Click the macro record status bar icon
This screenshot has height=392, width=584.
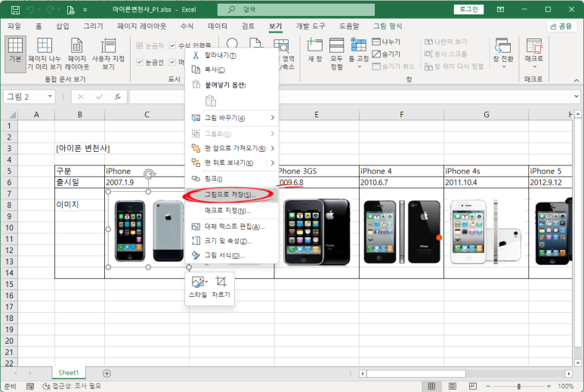[30, 387]
